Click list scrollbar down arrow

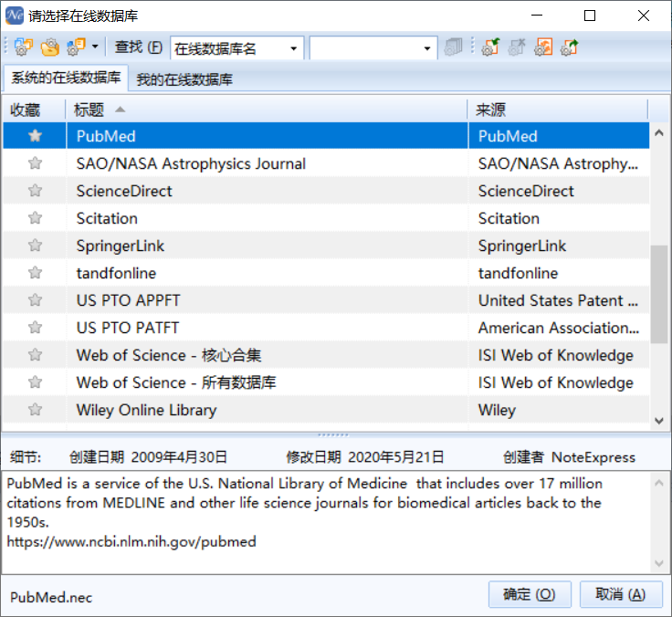[659, 421]
